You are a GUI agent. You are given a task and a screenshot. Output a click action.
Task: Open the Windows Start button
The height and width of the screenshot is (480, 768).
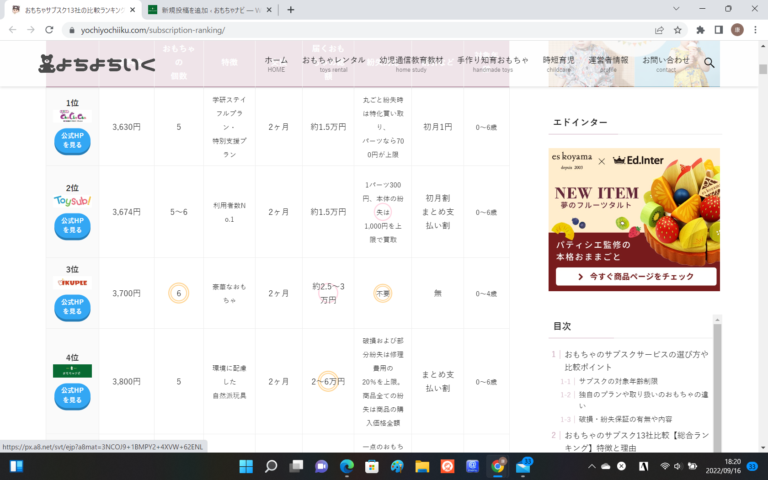[x=246, y=466]
